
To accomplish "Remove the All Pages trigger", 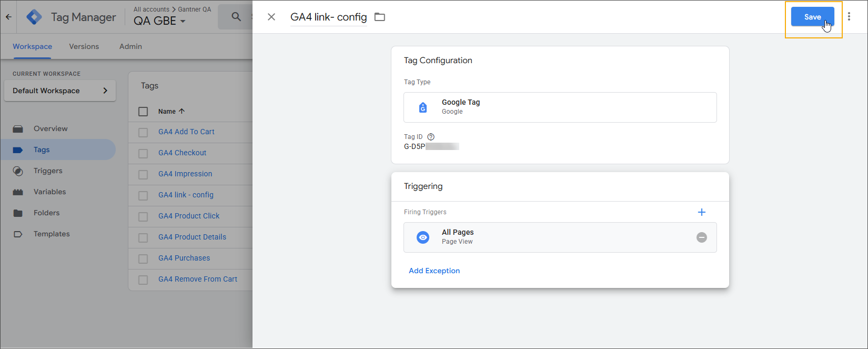I will coord(702,237).
